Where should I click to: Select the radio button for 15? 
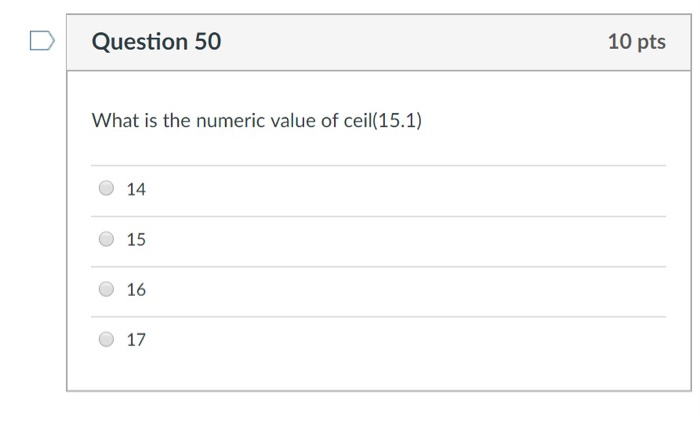106,239
